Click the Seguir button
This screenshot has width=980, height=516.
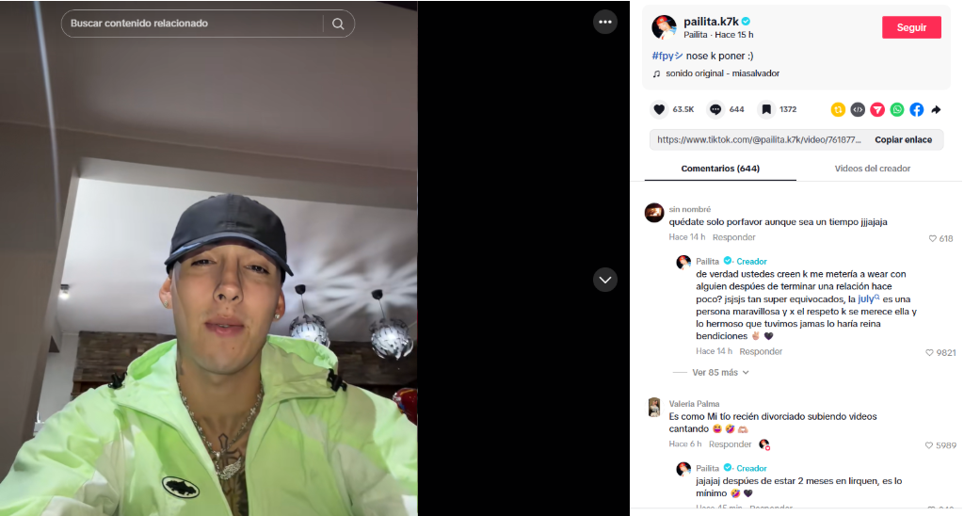[911, 27]
